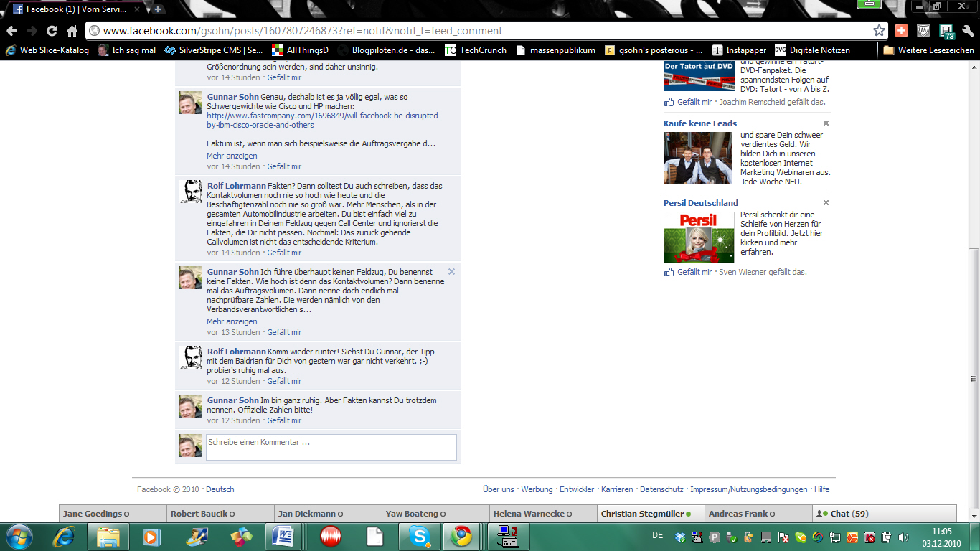Click into the 'Schreibe einen Kommentar' field
This screenshot has height=551, width=980.
pyautogui.click(x=331, y=446)
